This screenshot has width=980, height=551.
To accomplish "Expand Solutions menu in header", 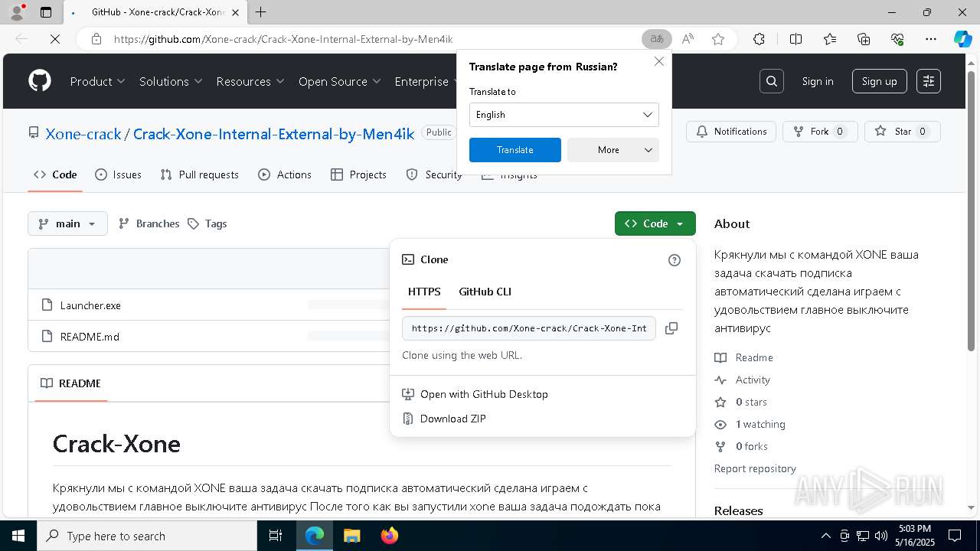I will pos(171,81).
